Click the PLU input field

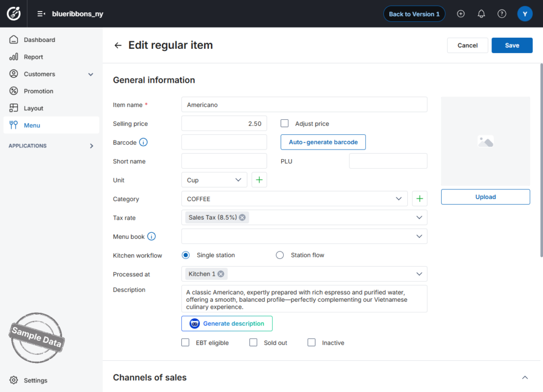(x=388, y=161)
